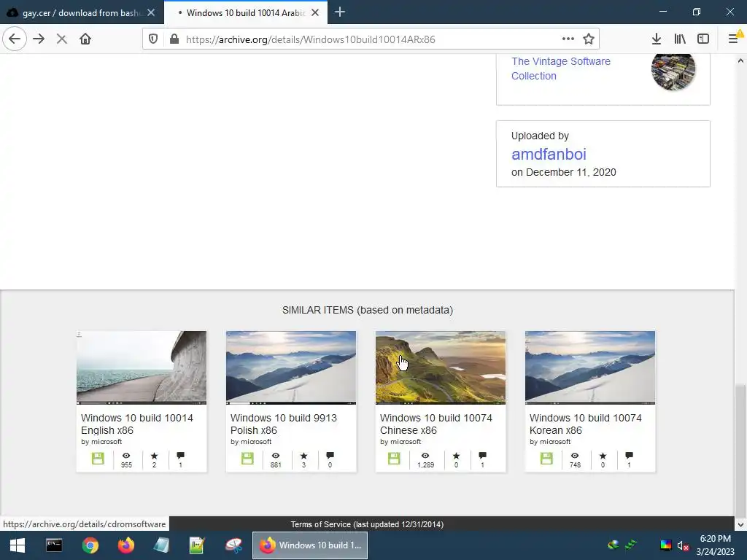Go forward one page
747x560 pixels.
[x=39, y=39]
